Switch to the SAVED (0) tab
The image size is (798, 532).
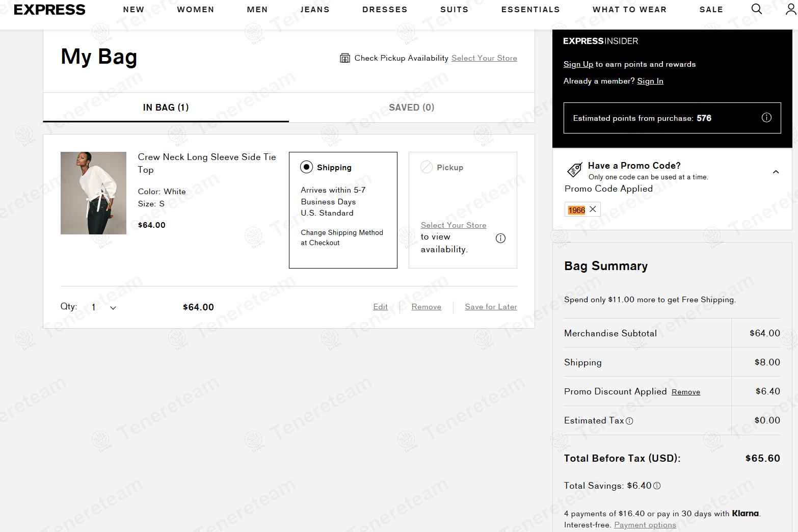point(411,108)
